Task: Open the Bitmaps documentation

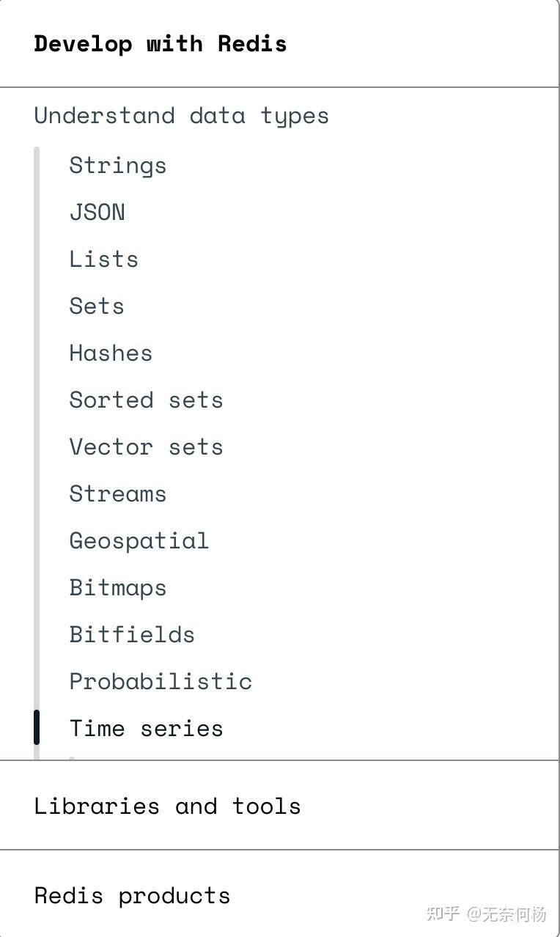Action: (x=117, y=587)
